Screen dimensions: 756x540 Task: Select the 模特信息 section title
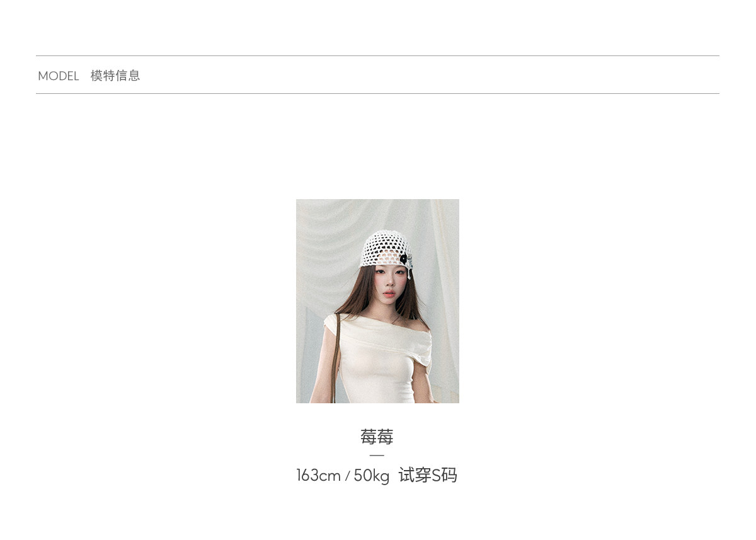tap(115, 76)
